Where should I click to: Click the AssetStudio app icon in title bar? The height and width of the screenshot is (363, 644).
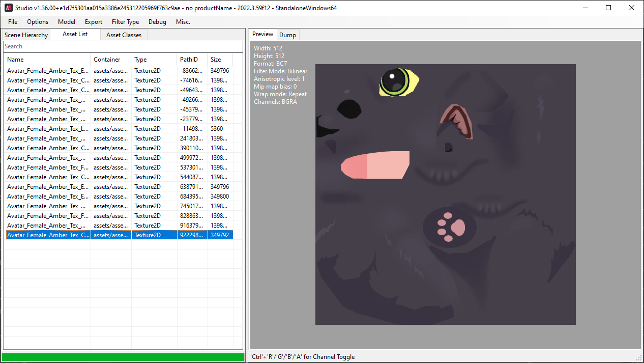click(x=9, y=8)
